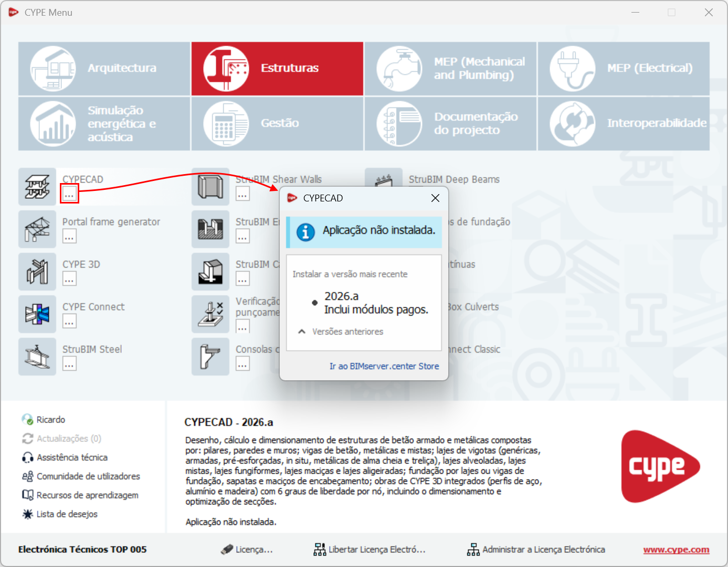This screenshot has width=728, height=567.
Task: Click the StruBIM Steel icon
Action: click(37, 357)
